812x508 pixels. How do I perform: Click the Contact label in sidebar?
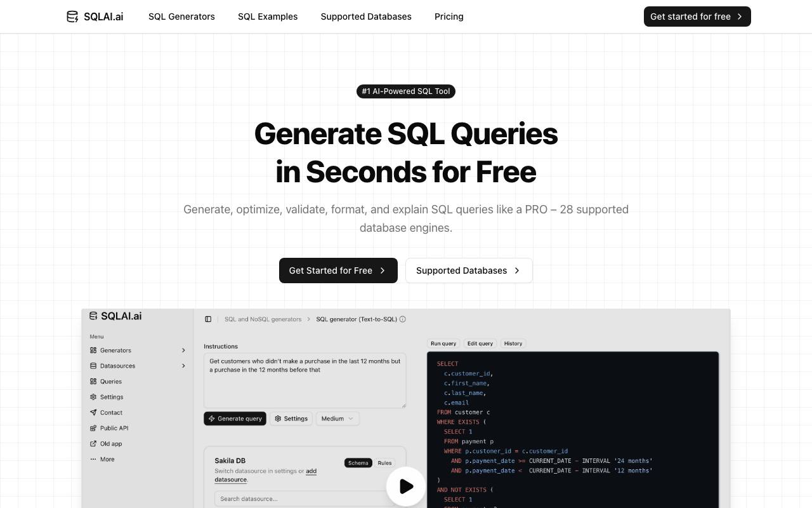tap(111, 413)
